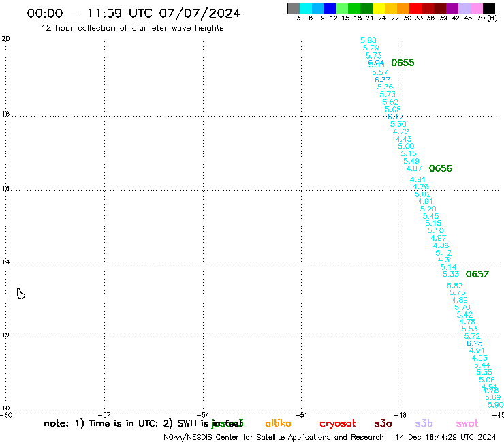504x443 pixels.
Task: Click the yellow swatch above the 24 label
Action: pos(379,8)
